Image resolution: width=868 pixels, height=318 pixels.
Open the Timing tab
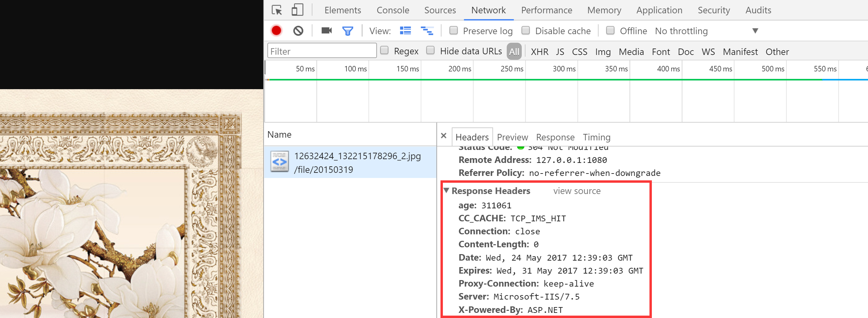[596, 137]
